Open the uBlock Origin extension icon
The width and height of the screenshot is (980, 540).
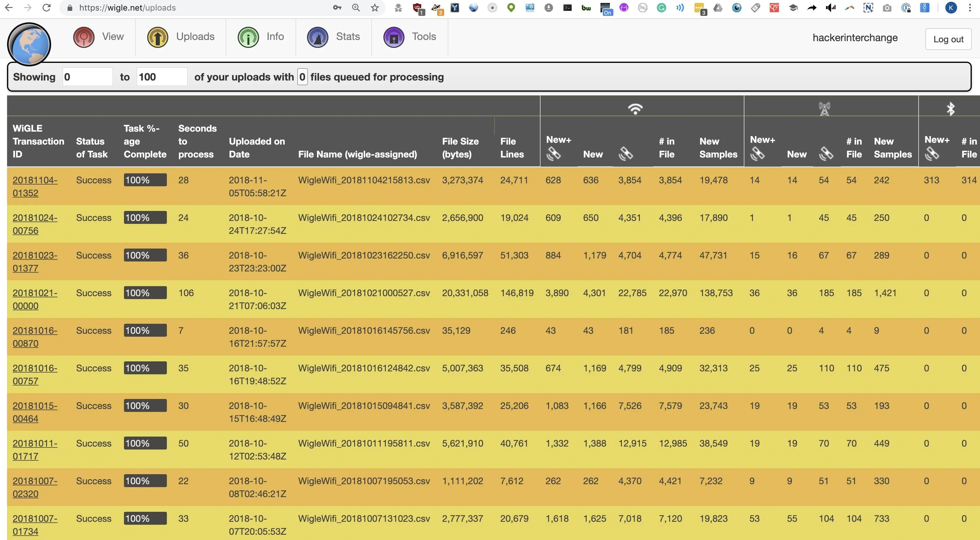(x=418, y=8)
